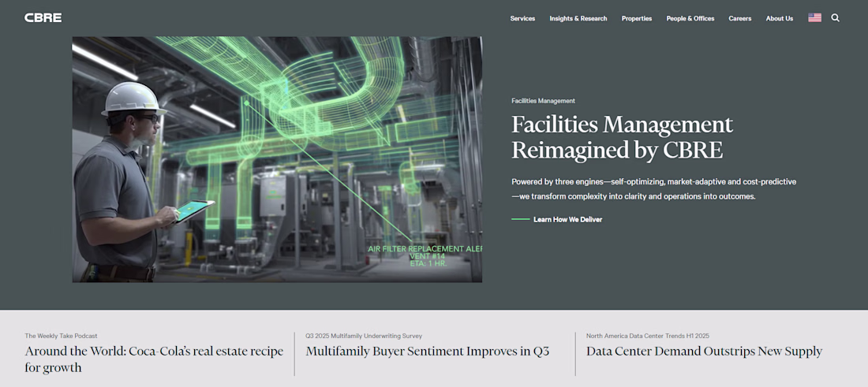868x387 pixels.
Task: Open the Services menu
Action: tap(522, 18)
